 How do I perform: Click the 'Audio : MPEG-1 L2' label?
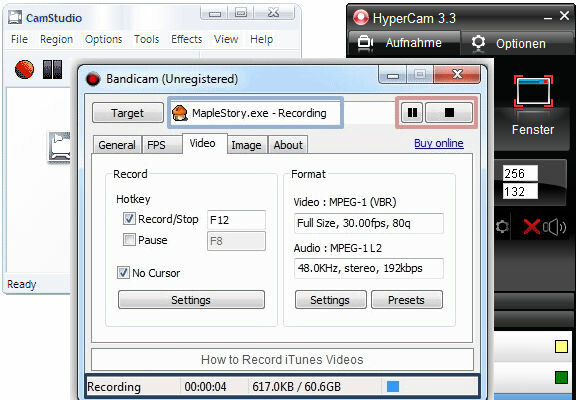[337, 248]
